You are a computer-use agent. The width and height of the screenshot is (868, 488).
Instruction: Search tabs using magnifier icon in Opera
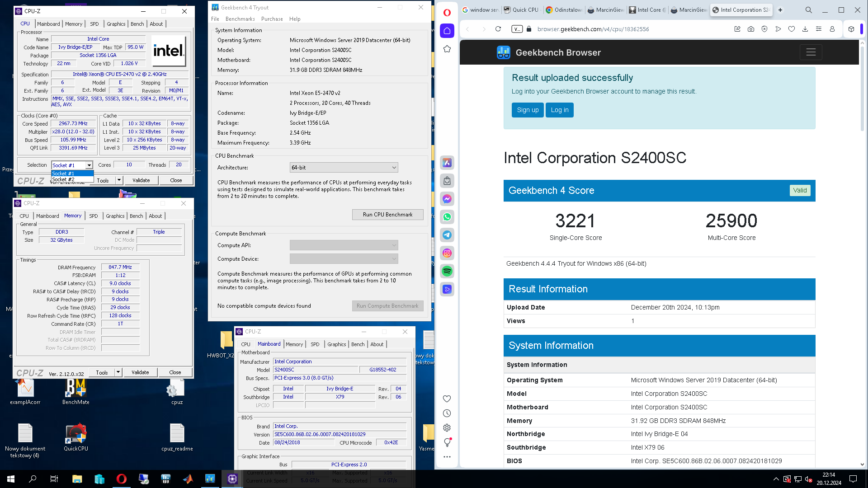809,10
